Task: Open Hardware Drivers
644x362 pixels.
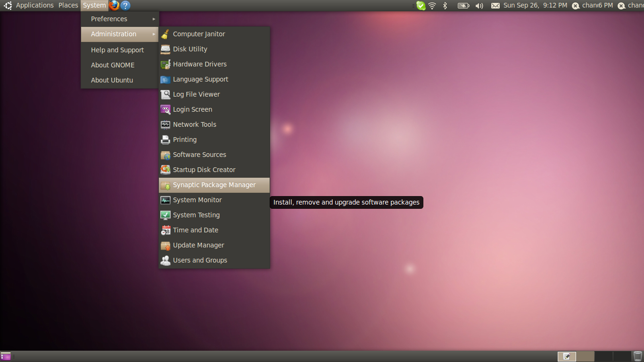Action: pos(215,64)
